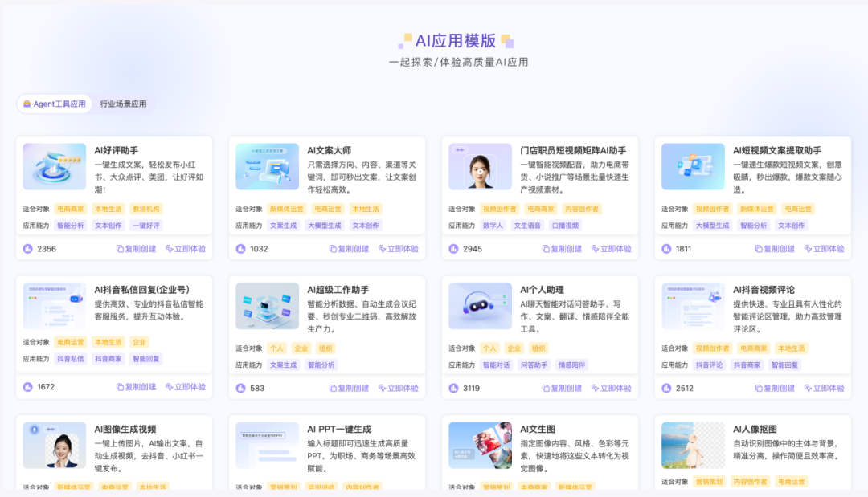868x497 pixels.
Task: Open the AI好评助手 card thumbnail
Action: click(55, 166)
